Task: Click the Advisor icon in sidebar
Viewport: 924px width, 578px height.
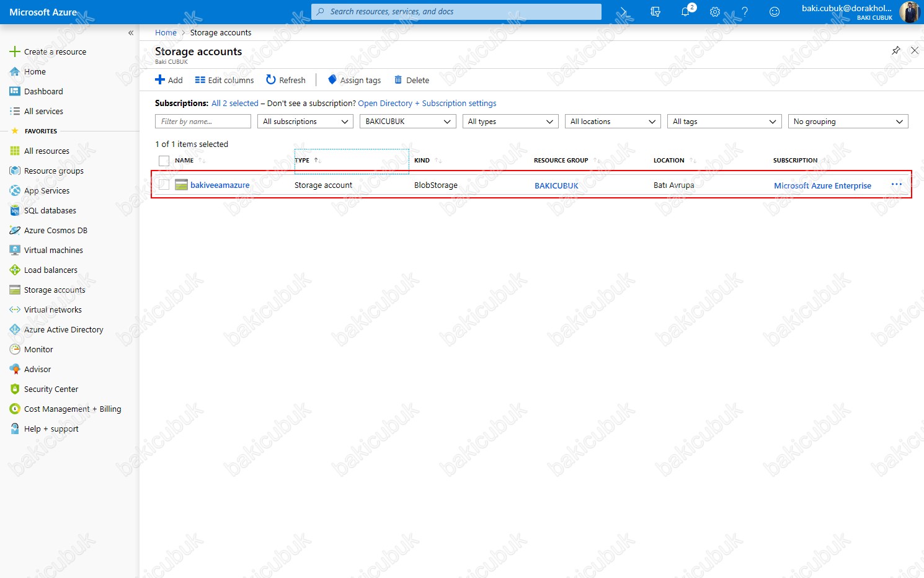Action: tap(15, 369)
